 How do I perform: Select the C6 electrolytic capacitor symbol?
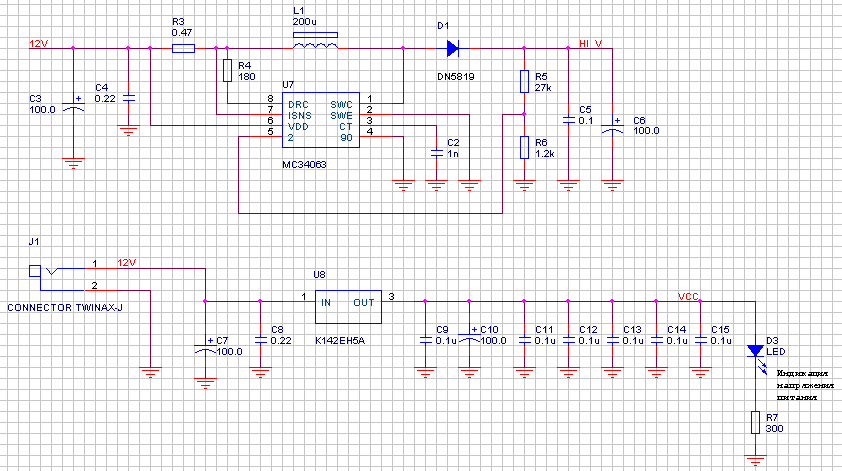click(x=612, y=131)
